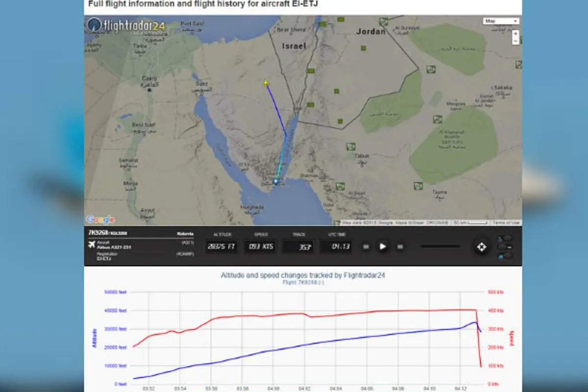Viewport: 588px width, 392px height.
Task: Click the Cairo city label on map
Action: click(149, 78)
